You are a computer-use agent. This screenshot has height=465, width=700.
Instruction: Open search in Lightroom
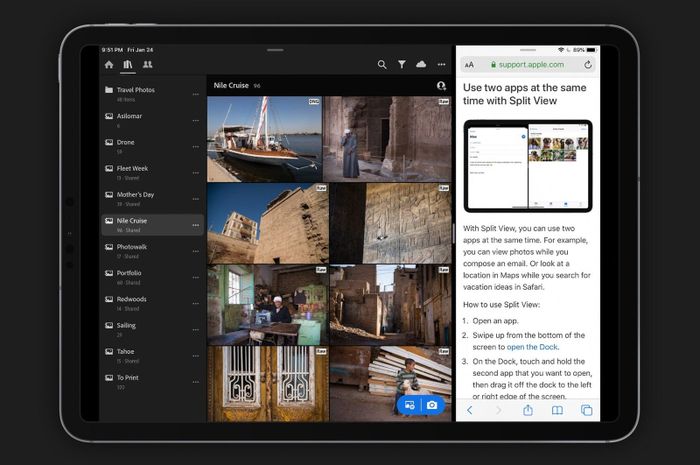click(382, 65)
